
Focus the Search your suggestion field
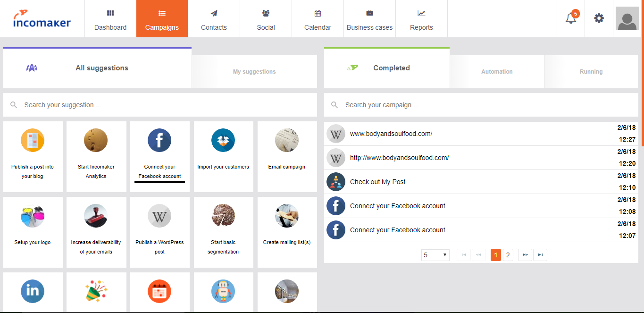coord(160,105)
